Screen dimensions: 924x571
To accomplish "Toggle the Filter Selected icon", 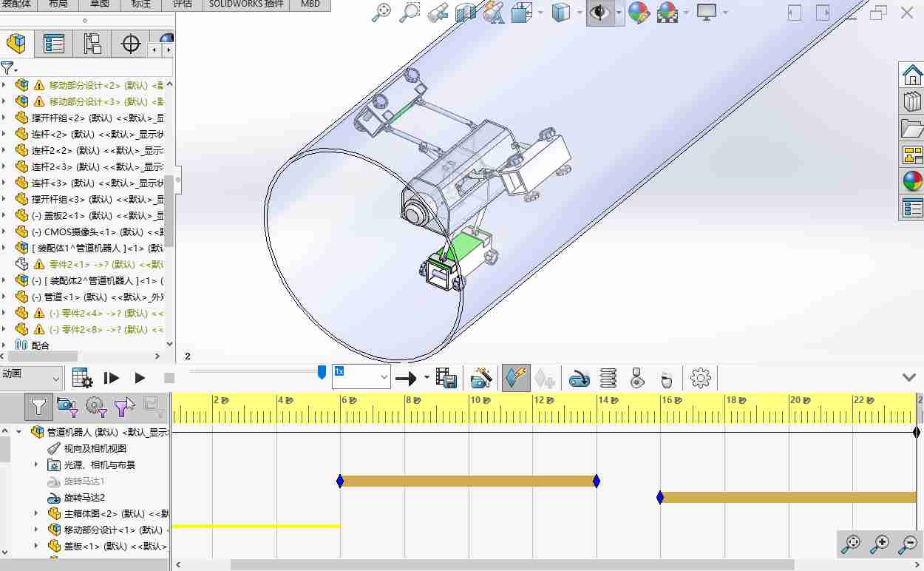I will coord(124,405).
